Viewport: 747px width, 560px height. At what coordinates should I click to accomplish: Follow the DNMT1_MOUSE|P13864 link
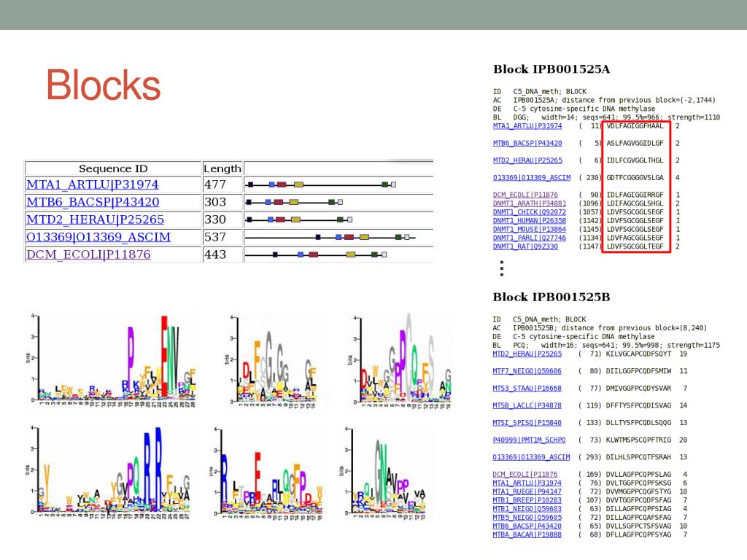point(530,229)
